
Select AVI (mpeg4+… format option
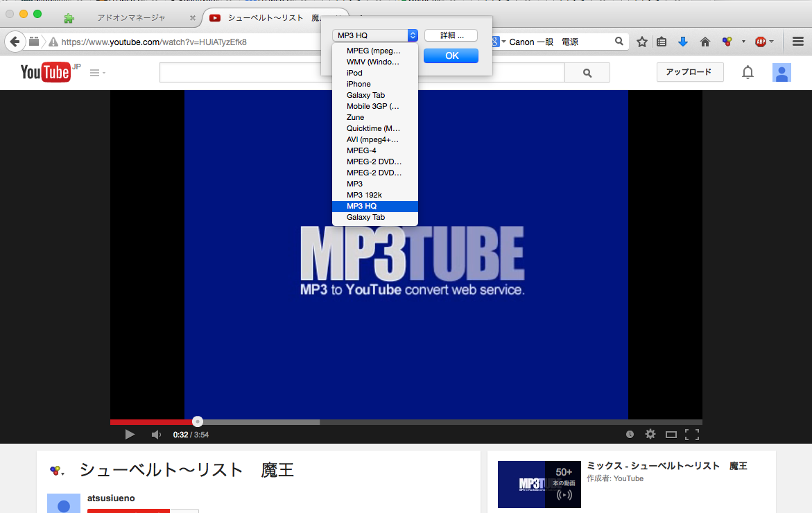[x=375, y=140]
